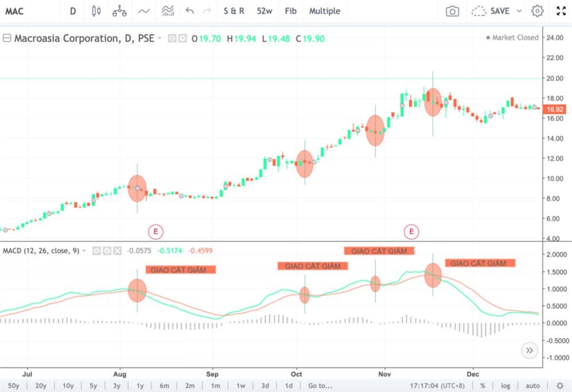The height and width of the screenshot is (392, 572).
Task: Open the indicators wave icon
Action: click(144, 11)
